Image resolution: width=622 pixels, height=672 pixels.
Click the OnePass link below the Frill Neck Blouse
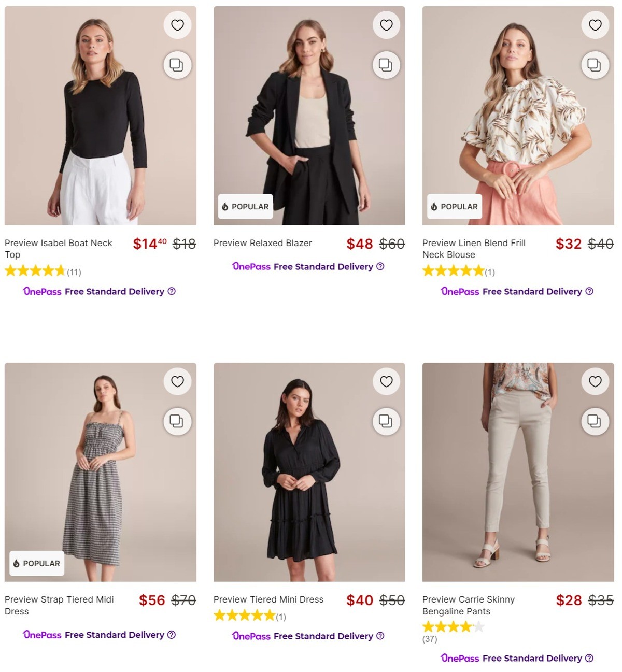pyautogui.click(x=459, y=291)
